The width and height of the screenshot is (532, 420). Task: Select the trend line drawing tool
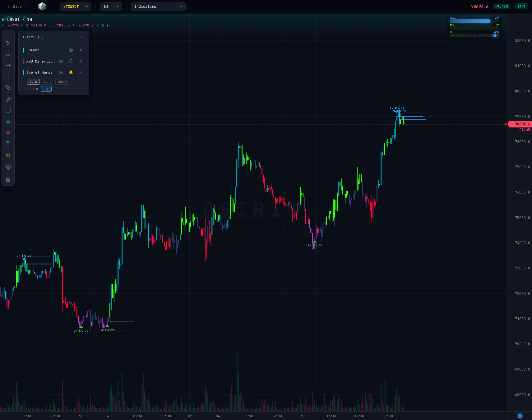coord(8,55)
